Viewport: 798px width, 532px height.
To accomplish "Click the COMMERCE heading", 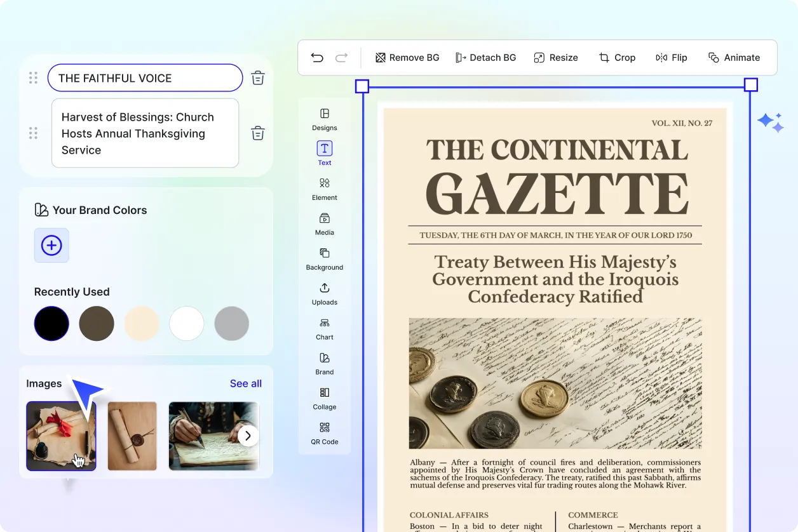I will [593, 515].
